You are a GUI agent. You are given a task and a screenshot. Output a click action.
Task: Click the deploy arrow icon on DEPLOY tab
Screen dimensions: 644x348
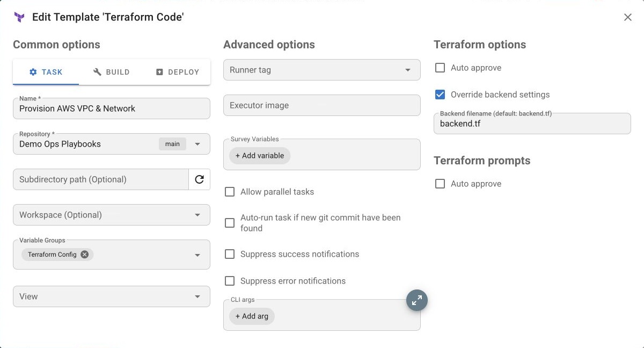(x=159, y=72)
